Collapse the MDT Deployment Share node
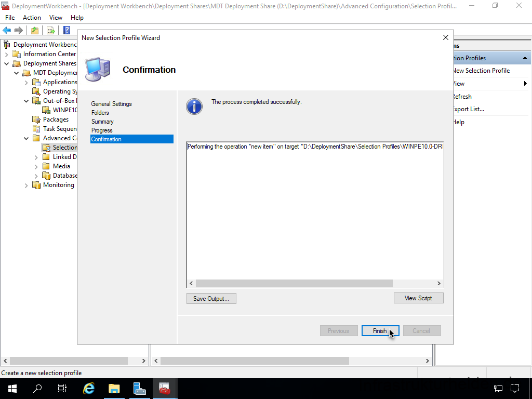The height and width of the screenshot is (399, 532). pos(16,73)
